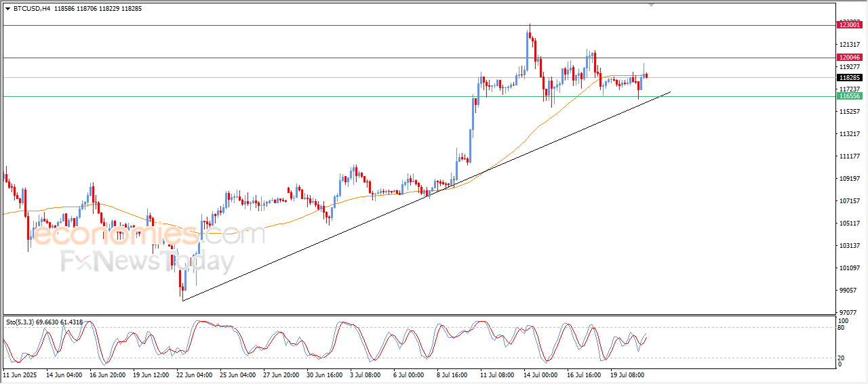Click the 8 Jul 16:00 time label
Screen dimensions: 868x384
(454, 374)
